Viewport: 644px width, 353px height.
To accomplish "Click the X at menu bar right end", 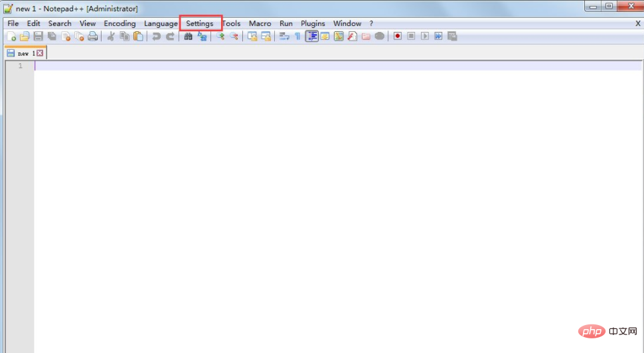I will [x=638, y=23].
